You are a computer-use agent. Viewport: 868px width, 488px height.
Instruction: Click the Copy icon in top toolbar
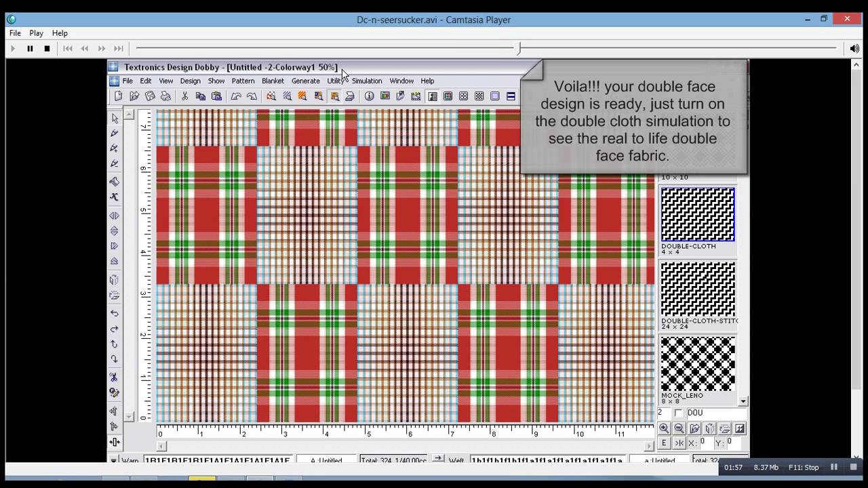pos(201,96)
